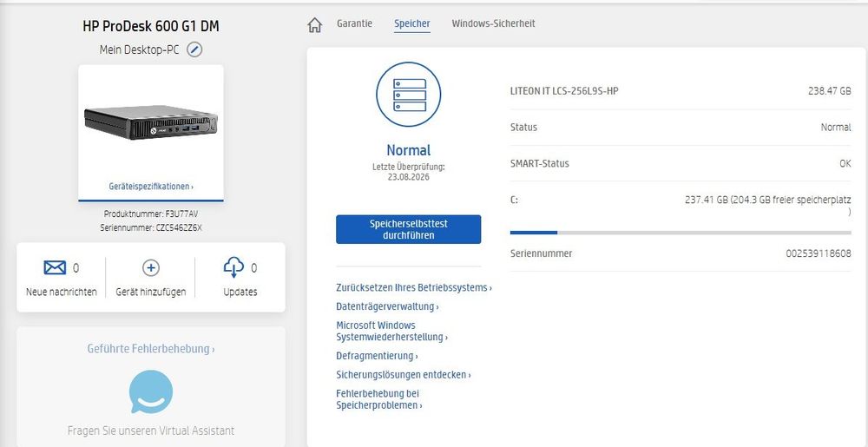
Task: Click the Mein Desktop-PC name
Action: pyautogui.click(x=140, y=49)
